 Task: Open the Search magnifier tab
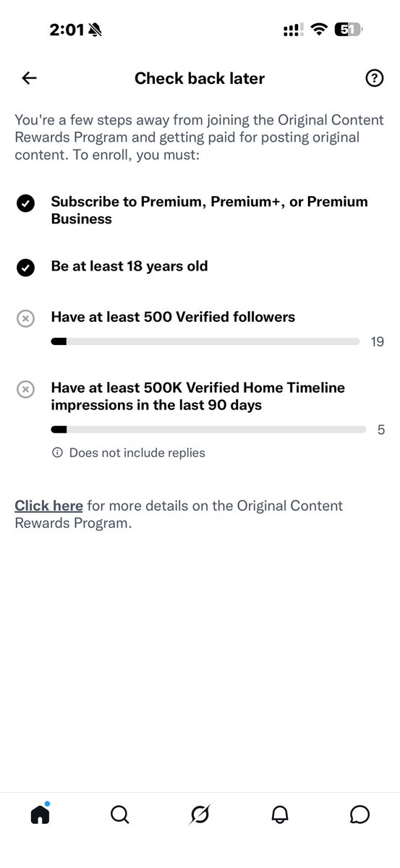pyautogui.click(x=120, y=815)
